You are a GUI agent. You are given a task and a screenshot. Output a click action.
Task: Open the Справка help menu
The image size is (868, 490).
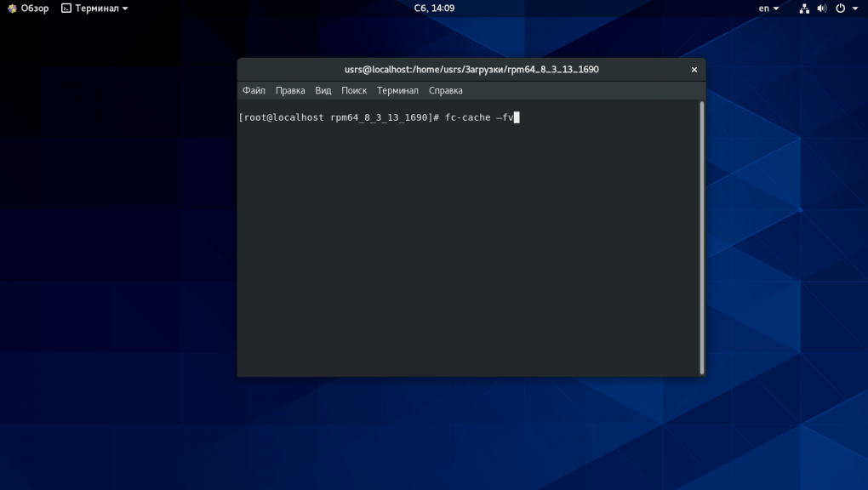click(446, 90)
